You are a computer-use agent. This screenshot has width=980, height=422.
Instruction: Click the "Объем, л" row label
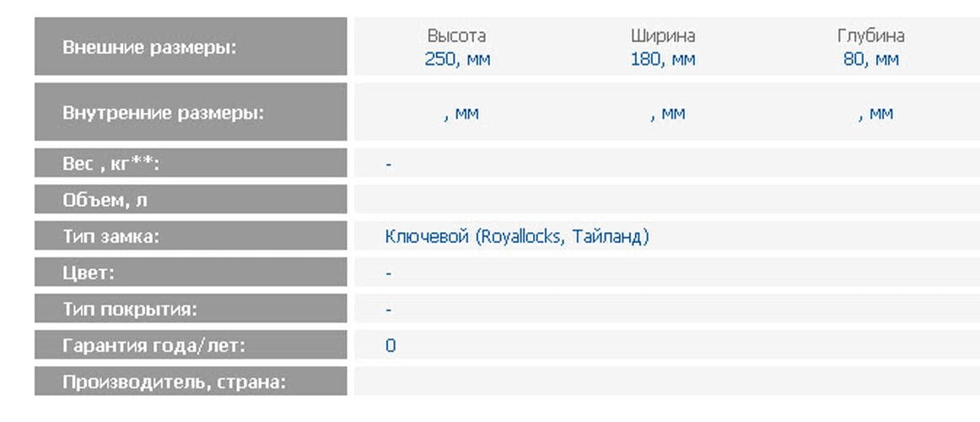click(105, 200)
